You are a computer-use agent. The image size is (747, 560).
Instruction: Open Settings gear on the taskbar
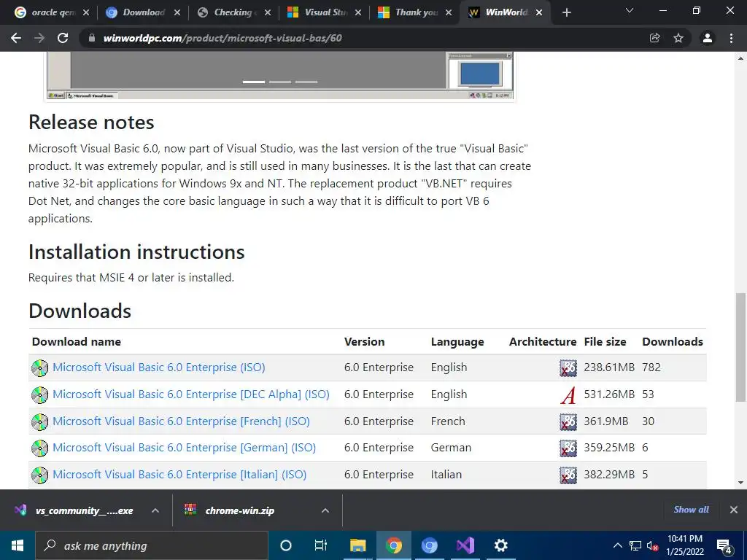(x=500, y=545)
